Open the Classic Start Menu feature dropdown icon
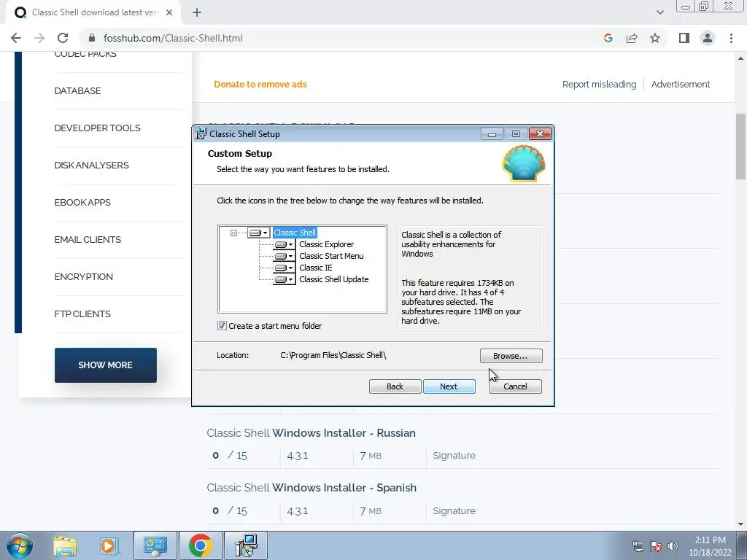The image size is (747, 560). (284, 256)
